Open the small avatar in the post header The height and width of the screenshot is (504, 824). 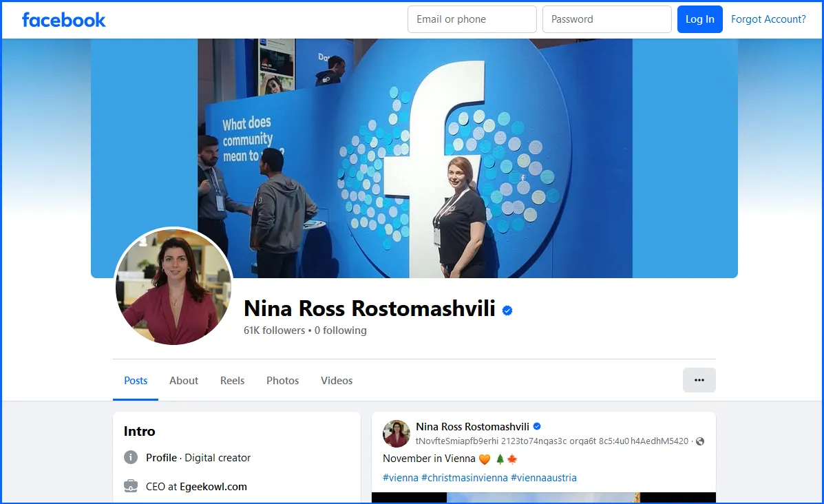coord(397,434)
